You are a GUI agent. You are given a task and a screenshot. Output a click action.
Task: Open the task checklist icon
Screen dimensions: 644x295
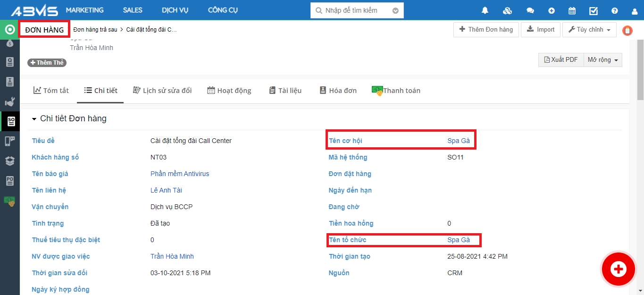point(594,10)
